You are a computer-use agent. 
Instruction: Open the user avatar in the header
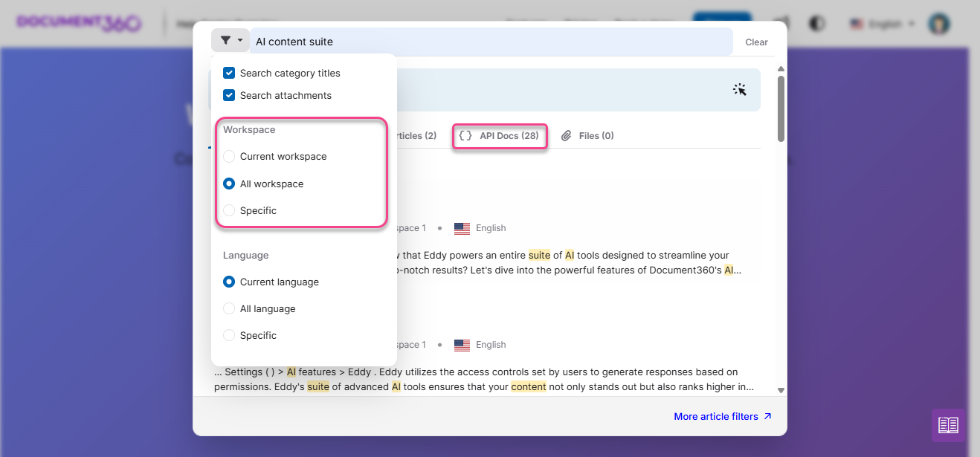point(939,24)
